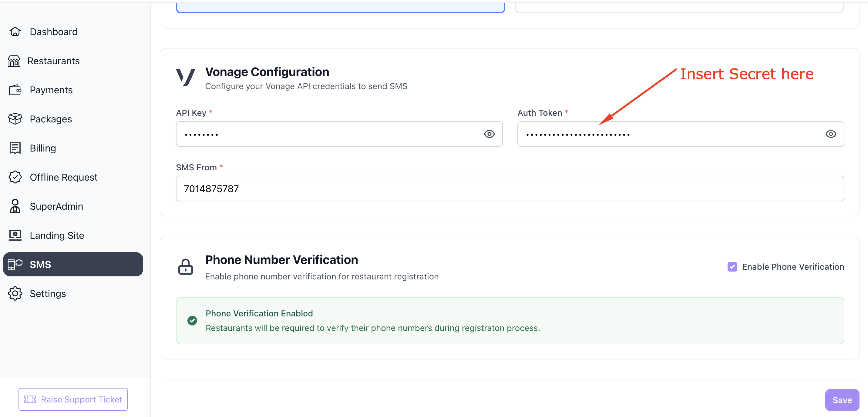
Task: Reveal the API Key with eye icon
Action: (489, 134)
